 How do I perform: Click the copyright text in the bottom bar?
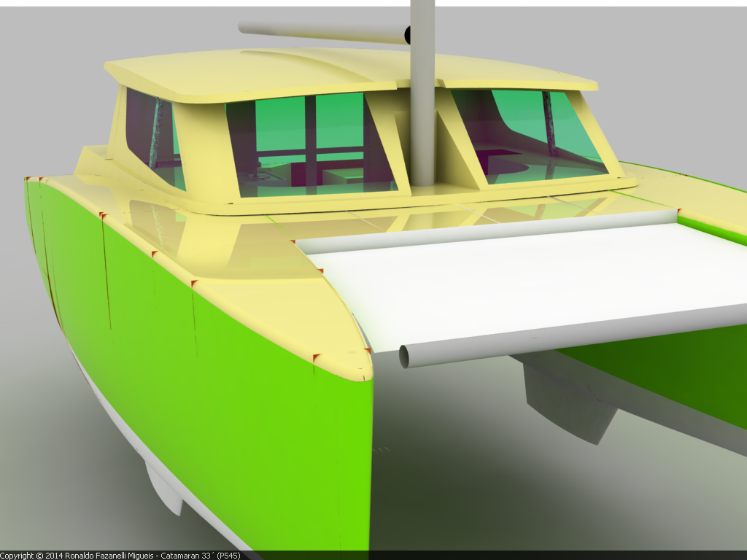[x=120, y=555]
